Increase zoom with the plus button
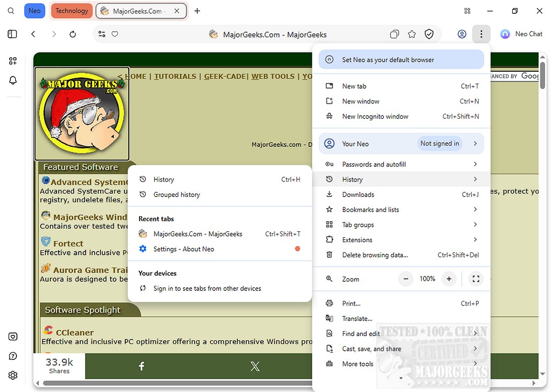 pyautogui.click(x=449, y=279)
